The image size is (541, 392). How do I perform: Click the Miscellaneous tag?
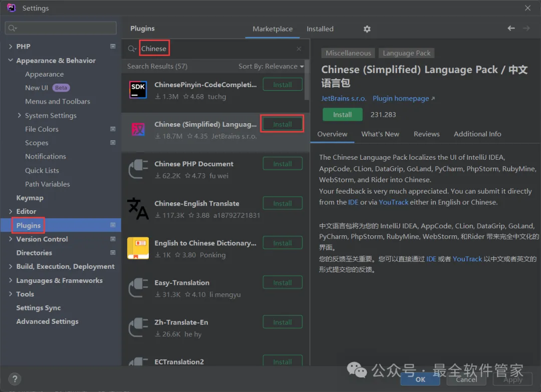point(348,53)
